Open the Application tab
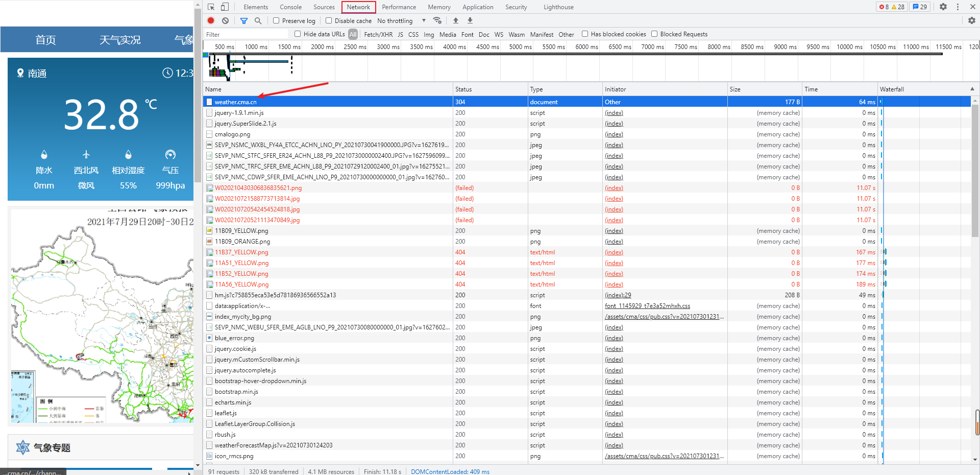 (x=478, y=7)
